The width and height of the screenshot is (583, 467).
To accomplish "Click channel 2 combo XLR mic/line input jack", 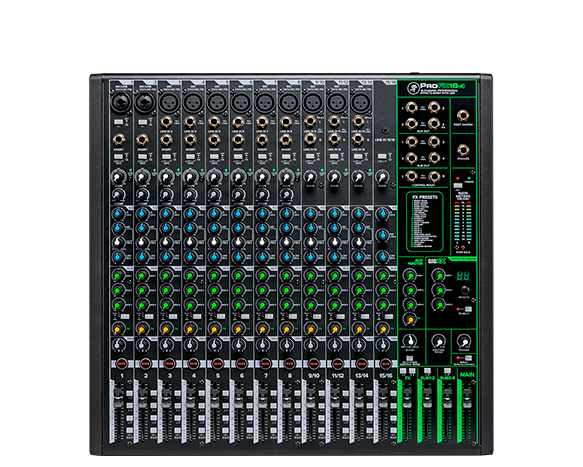I will 145,102.
